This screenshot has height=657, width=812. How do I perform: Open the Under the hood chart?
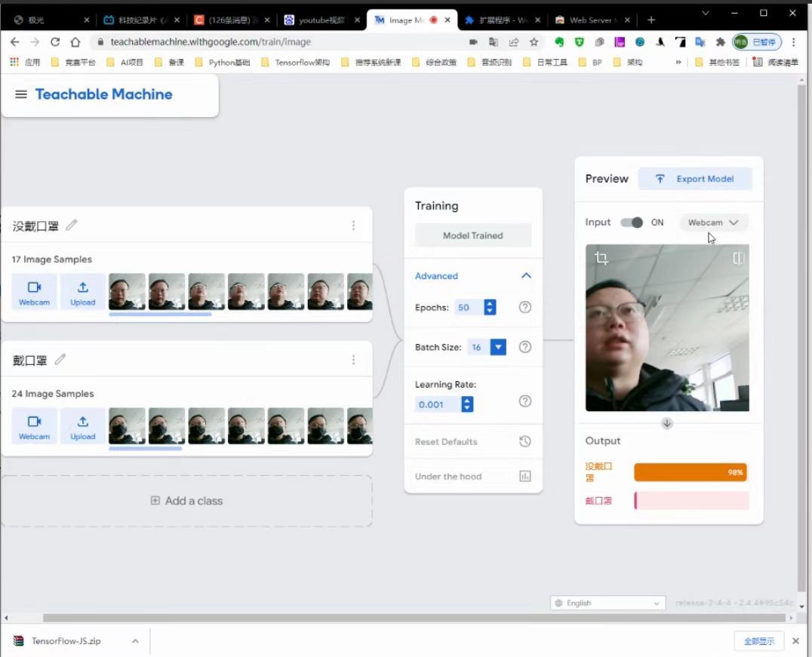[525, 476]
